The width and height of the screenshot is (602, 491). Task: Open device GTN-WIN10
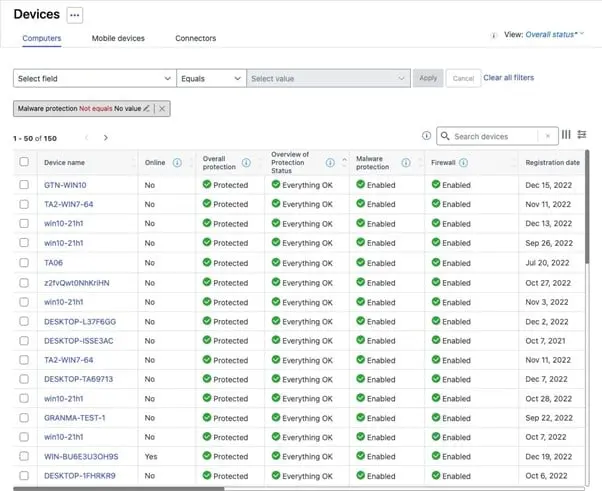tap(65, 185)
